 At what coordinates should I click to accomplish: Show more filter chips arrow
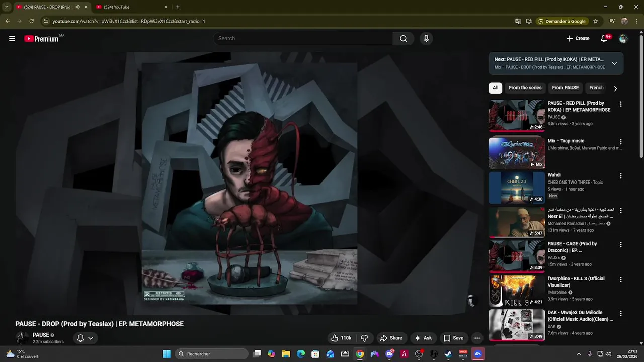[615, 88]
